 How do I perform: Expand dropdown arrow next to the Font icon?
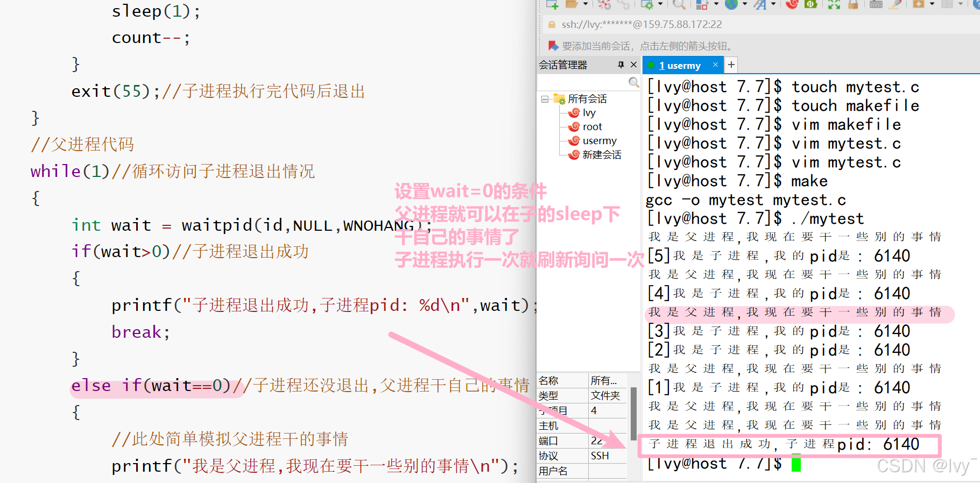tap(773, 4)
